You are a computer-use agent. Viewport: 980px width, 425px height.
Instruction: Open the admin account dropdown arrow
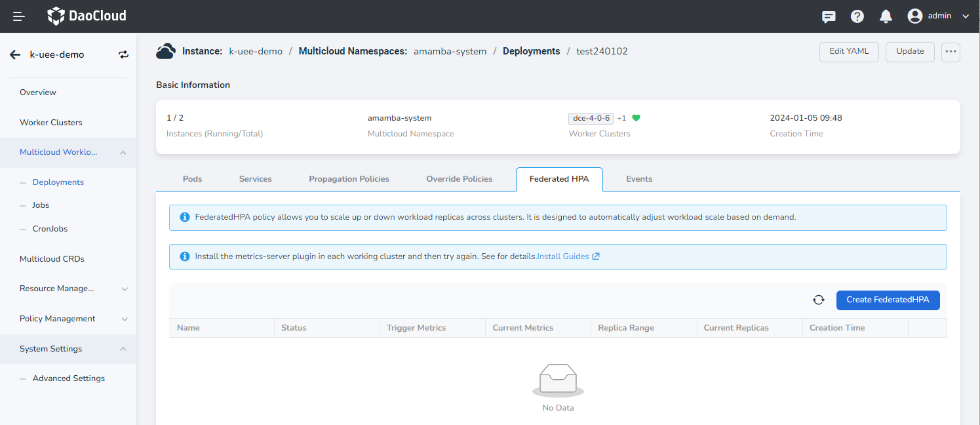[x=966, y=16]
